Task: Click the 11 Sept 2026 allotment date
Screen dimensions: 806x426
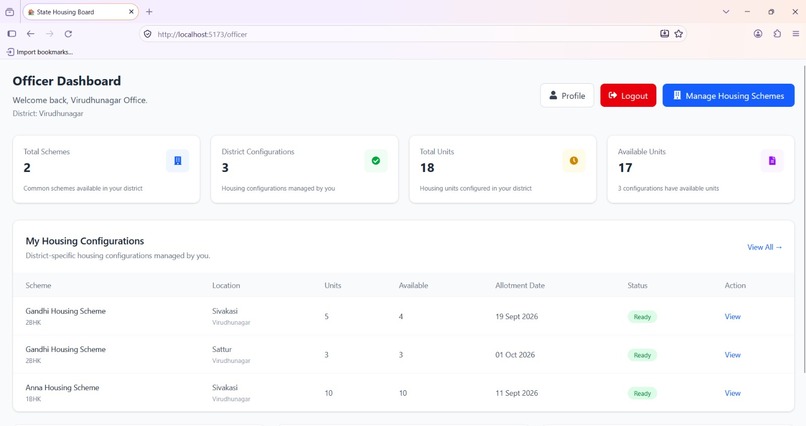Action: [x=517, y=393]
